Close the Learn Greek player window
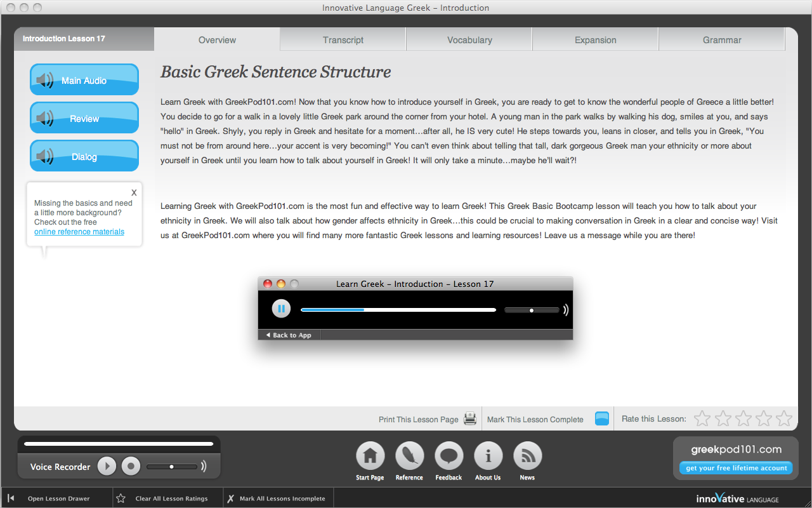812x508 pixels. click(x=268, y=284)
